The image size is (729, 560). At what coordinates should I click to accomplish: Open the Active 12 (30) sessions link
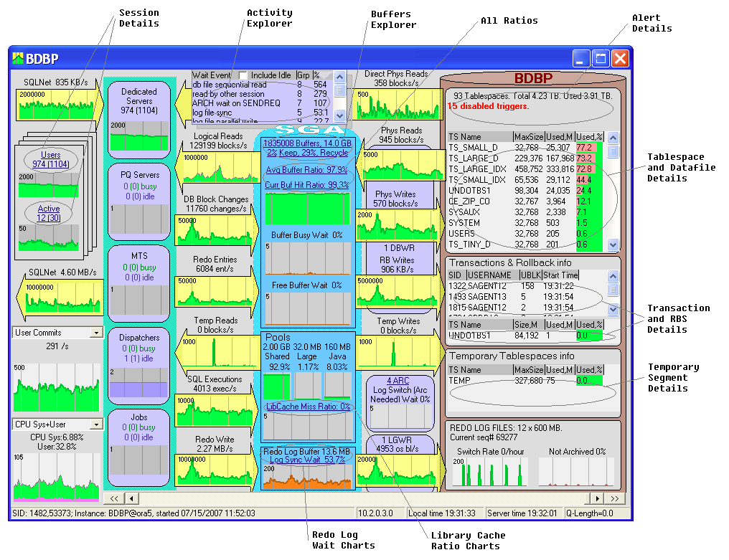click(49, 214)
